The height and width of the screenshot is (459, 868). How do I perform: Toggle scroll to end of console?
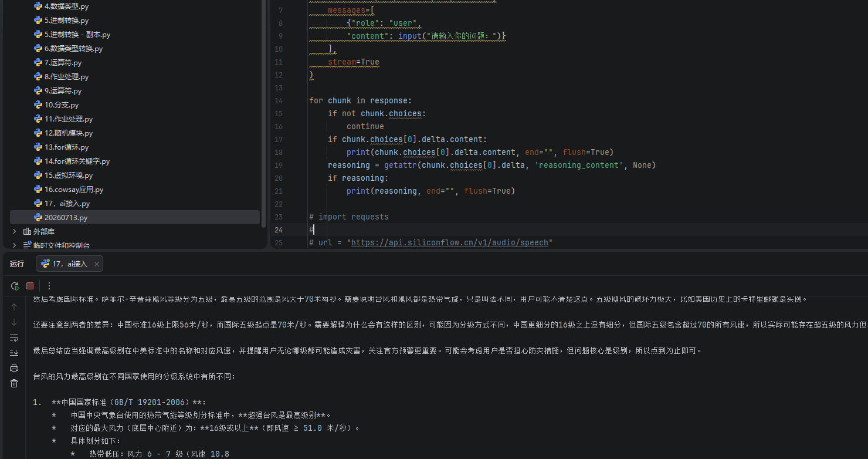point(14,353)
